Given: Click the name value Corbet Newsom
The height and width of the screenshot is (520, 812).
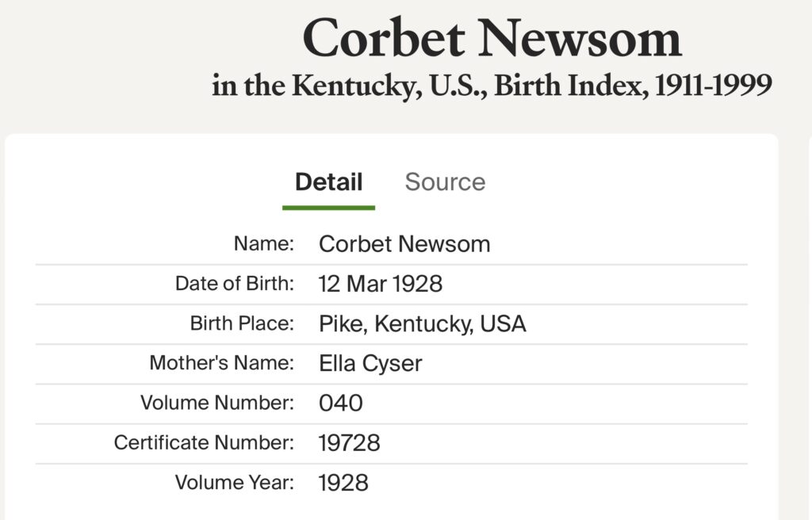Looking at the screenshot, I should pos(404,244).
